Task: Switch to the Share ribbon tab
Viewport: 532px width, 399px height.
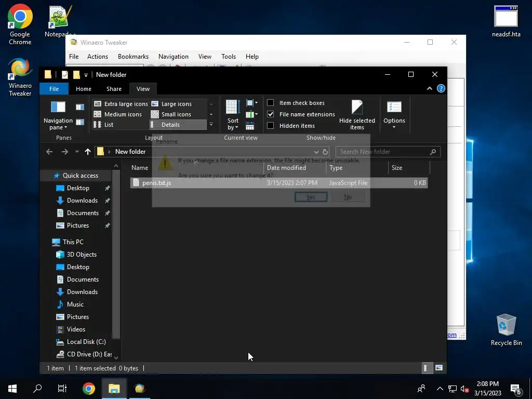Action: (114, 88)
